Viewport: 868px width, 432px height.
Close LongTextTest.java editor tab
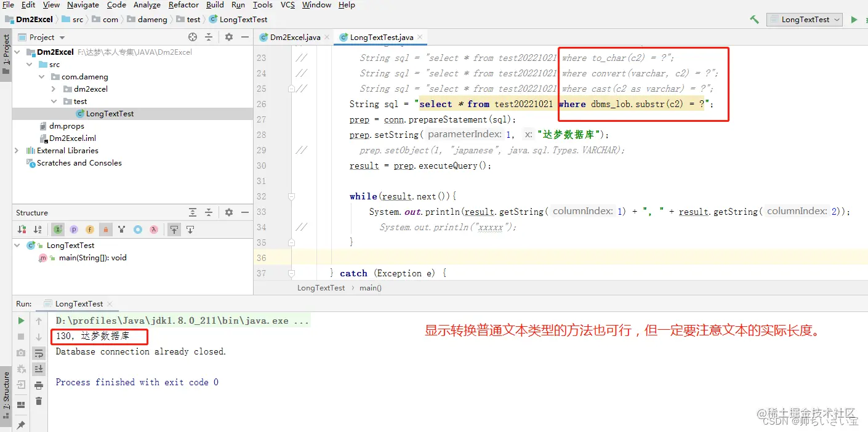420,37
